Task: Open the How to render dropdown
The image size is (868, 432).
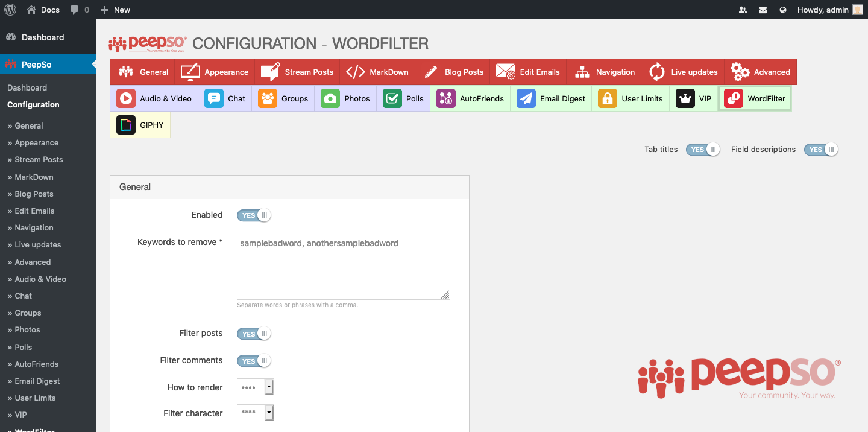Action: [256, 387]
